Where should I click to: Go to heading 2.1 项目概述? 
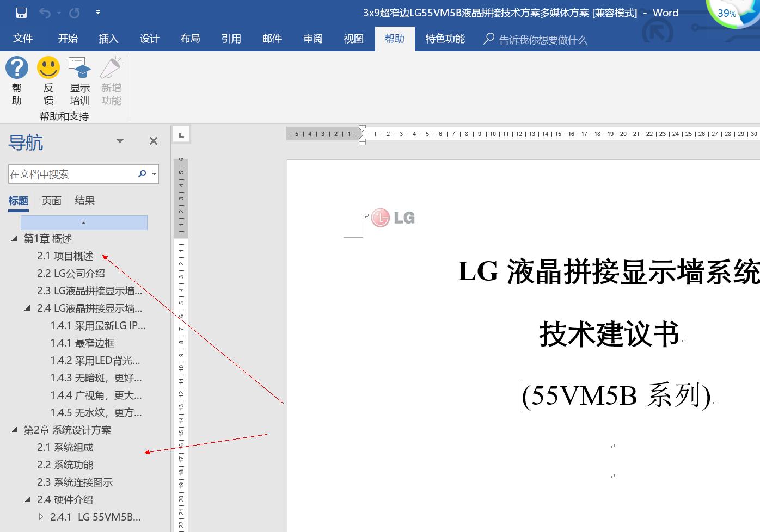pos(65,256)
